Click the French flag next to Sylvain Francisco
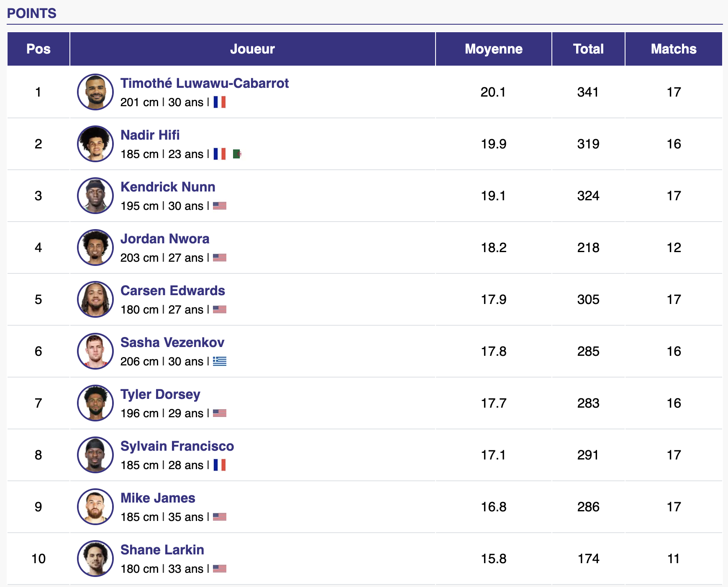 coord(220,465)
